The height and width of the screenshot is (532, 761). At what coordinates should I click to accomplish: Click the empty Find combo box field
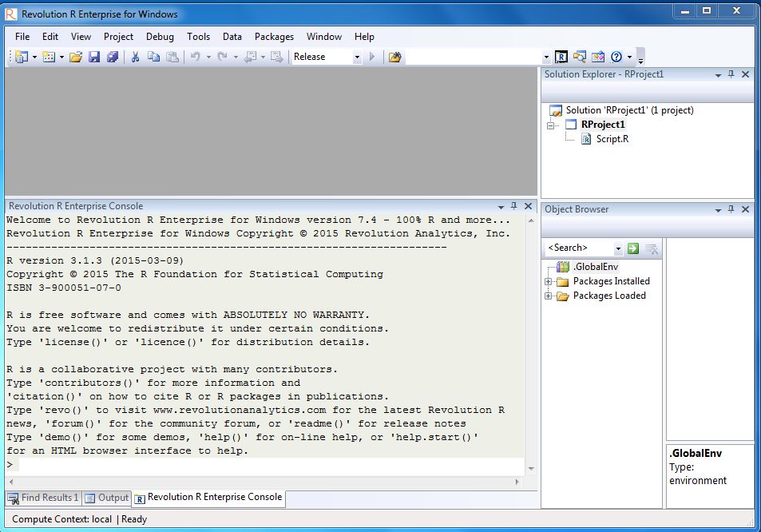pyautogui.click(x=474, y=57)
